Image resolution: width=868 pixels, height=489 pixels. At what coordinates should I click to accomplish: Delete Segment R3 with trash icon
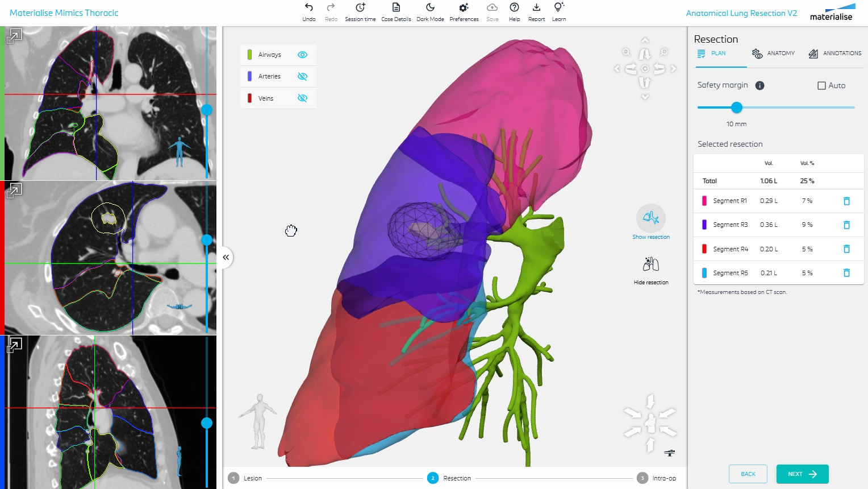(846, 225)
